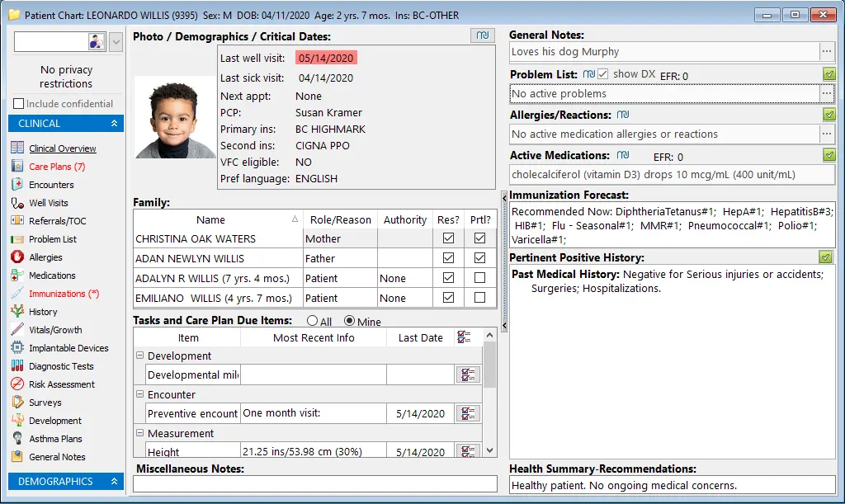This screenshot has height=504, width=845.
Task: Enable the Include confidential checkbox
Action: 19,103
